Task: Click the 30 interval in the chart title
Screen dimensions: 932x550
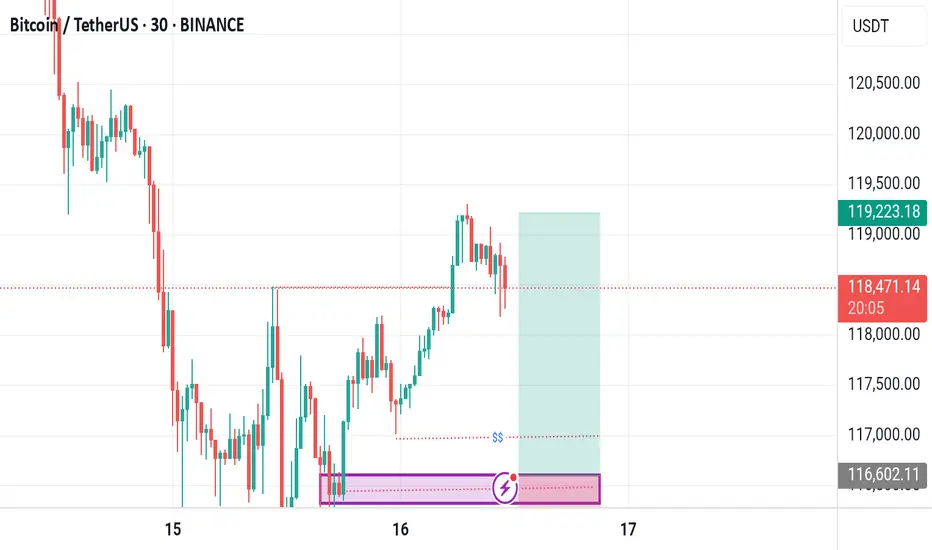Action: coord(159,25)
